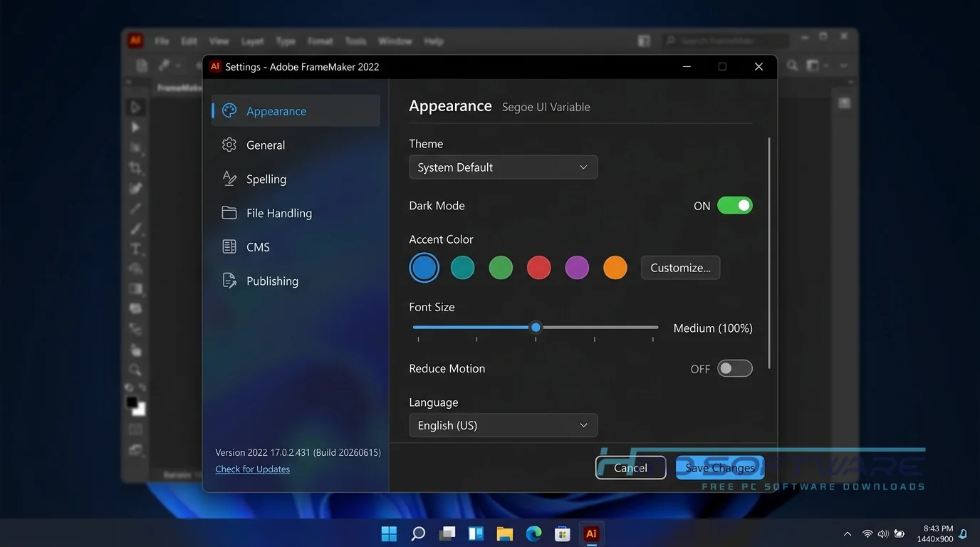This screenshot has width=980, height=547.
Task: Click the Publishing page icon in sidebar
Action: pos(229,281)
